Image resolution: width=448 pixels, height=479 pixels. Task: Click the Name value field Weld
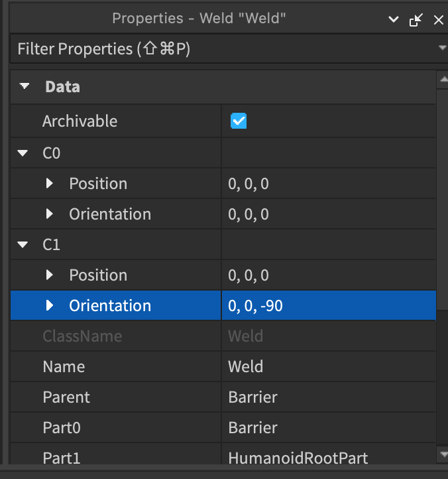point(328,366)
